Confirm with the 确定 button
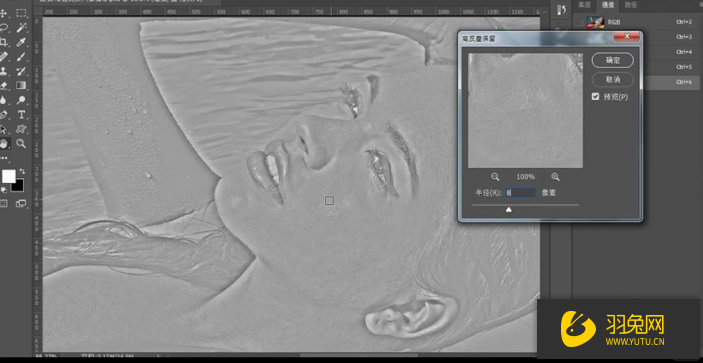This screenshot has width=703, height=363. pos(612,60)
